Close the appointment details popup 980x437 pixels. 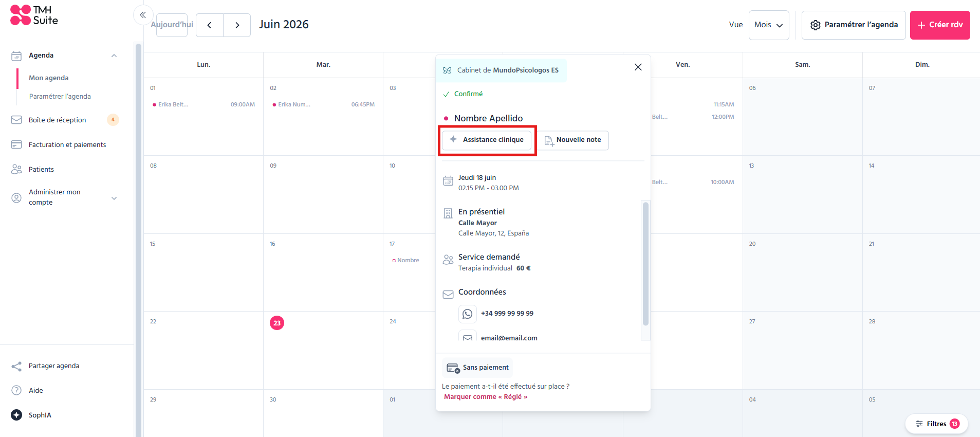[638, 67]
